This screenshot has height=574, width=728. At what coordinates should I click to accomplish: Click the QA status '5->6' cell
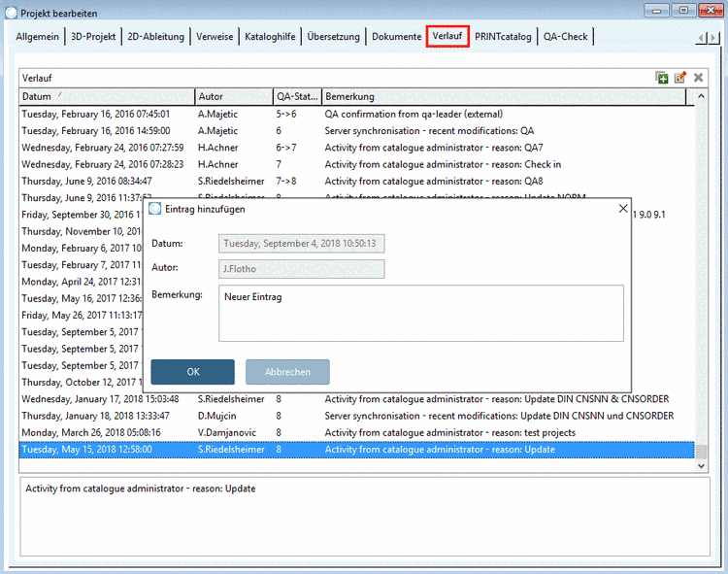[286, 114]
